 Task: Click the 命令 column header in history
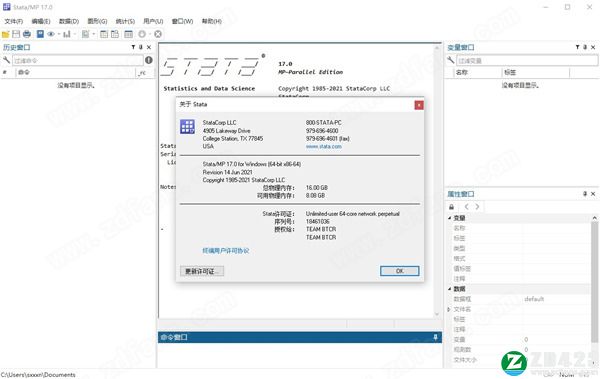[x=75, y=72]
